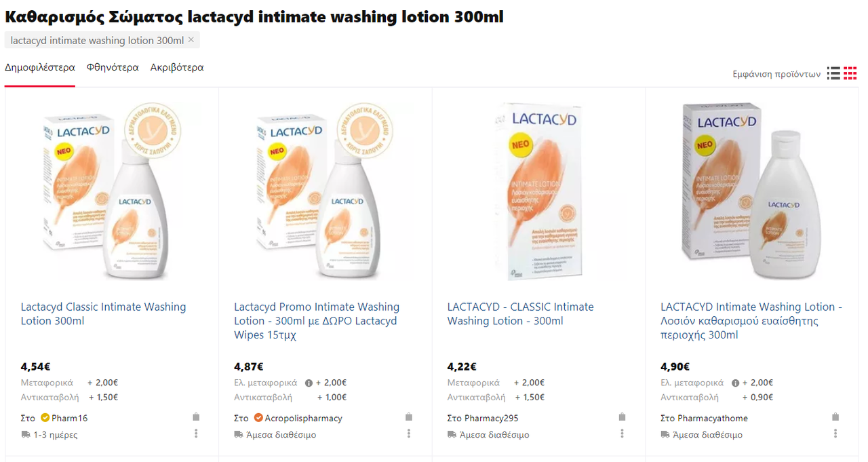This screenshot has width=868, height=462.
Task: Open Lactacyd Classic Intimate Washing Lotion 300ml link
Action: coord(103,314)
